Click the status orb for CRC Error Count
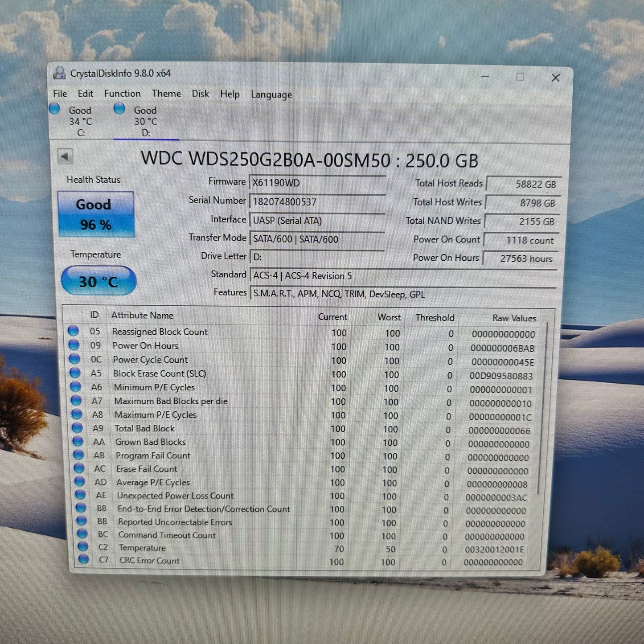Screen dimensions: 644x644 [84, 559]
